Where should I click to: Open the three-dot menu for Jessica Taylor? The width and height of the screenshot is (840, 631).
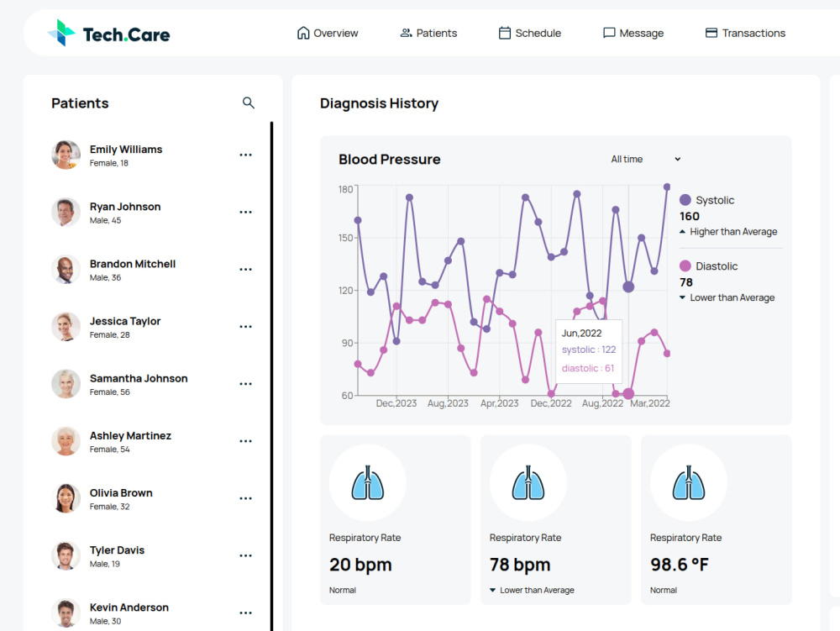245,327
